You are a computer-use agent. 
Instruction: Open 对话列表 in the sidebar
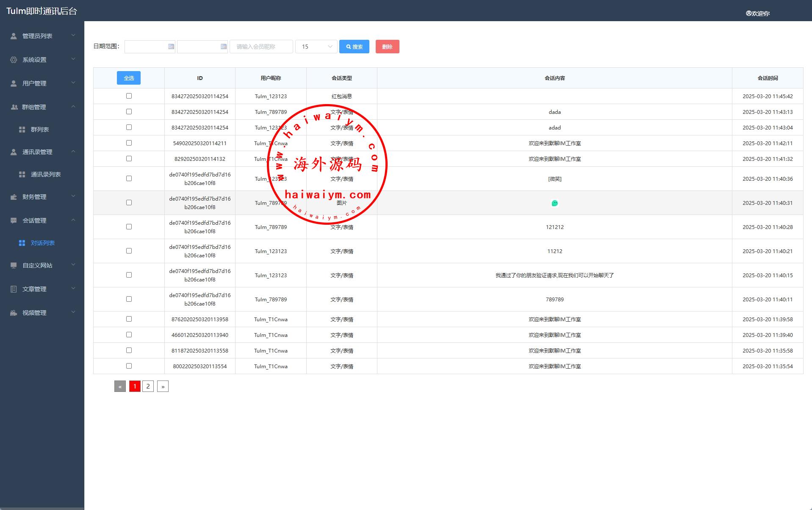tap(42, 243)
